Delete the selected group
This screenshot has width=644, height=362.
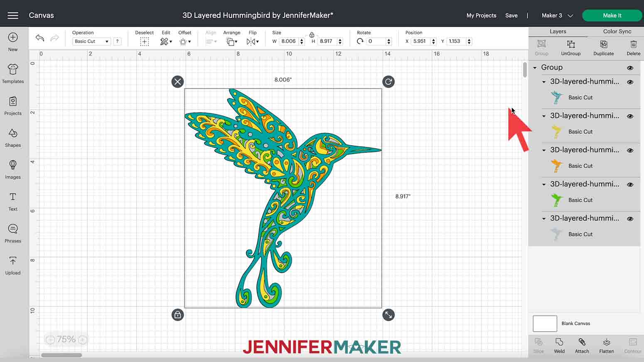tap(633, 48)
